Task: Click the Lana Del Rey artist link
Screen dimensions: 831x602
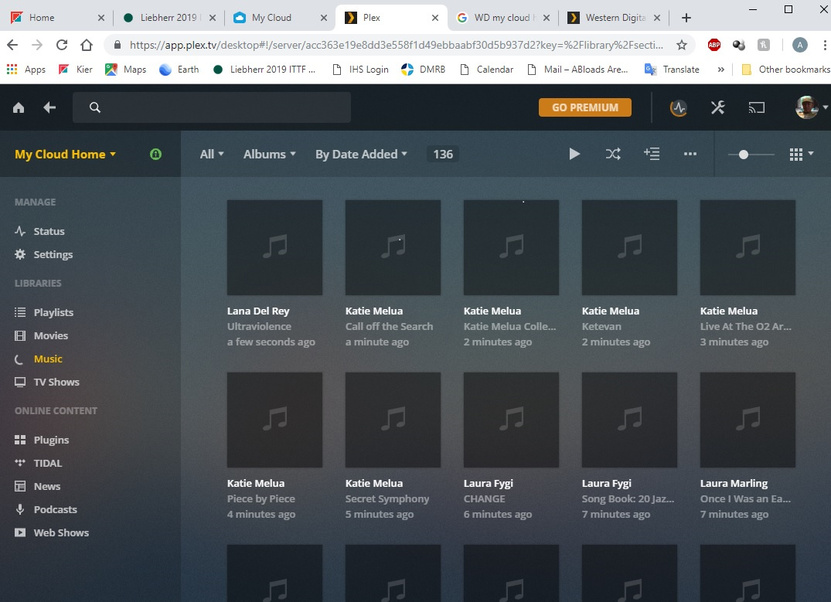Action: pyautogui.click(x=258, y=311)
